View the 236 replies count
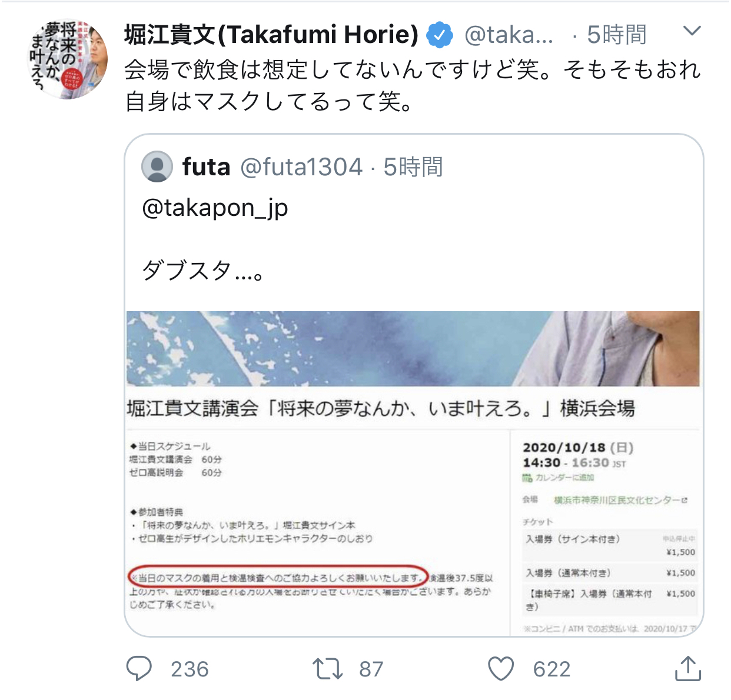The width and height of the screenshot is (731, 700). [190, 669]
